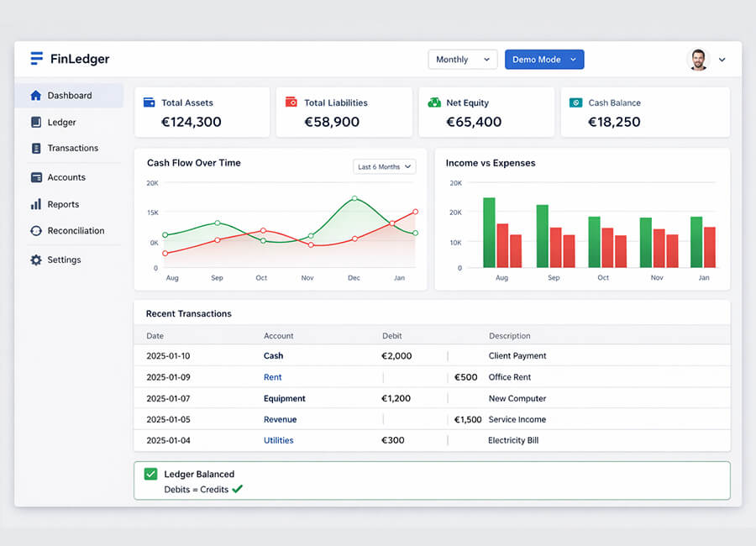Viewport: 756px width, 546px height.
Task: Select Accounts in the sidebar
Action: pyautogui.click(x=66, y=178)
